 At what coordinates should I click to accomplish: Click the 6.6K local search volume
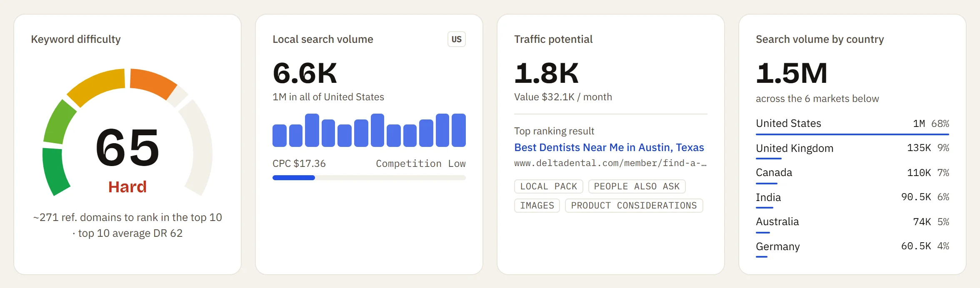305,73
